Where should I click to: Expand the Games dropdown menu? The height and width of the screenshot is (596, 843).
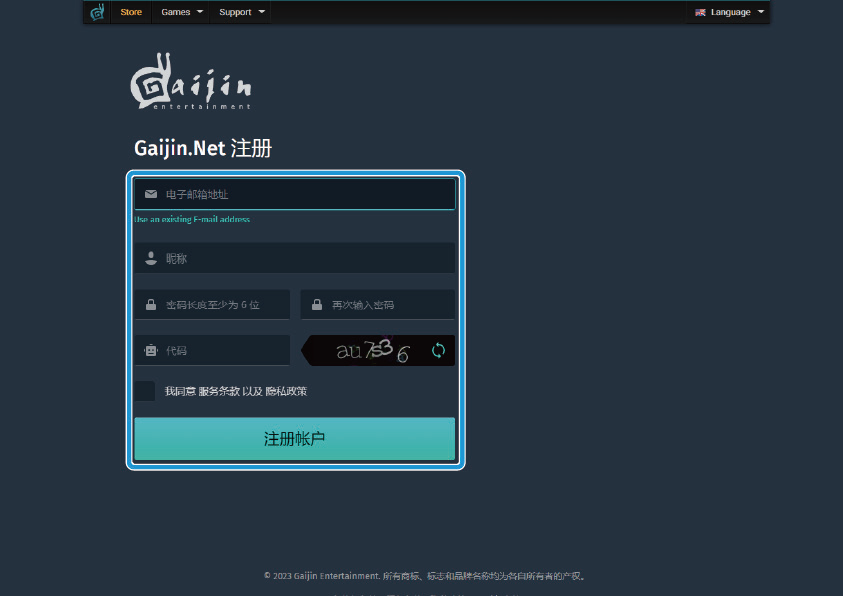[182, 12]
